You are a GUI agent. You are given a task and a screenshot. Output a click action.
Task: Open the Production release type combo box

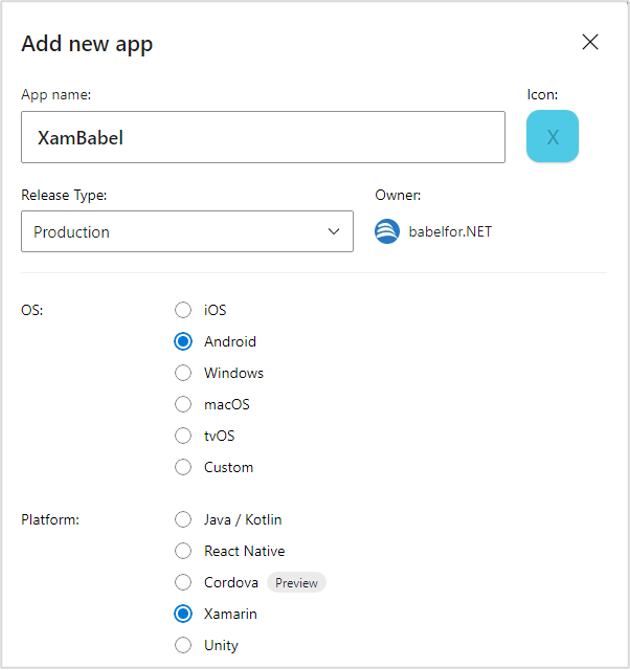[x=187, y=231]
